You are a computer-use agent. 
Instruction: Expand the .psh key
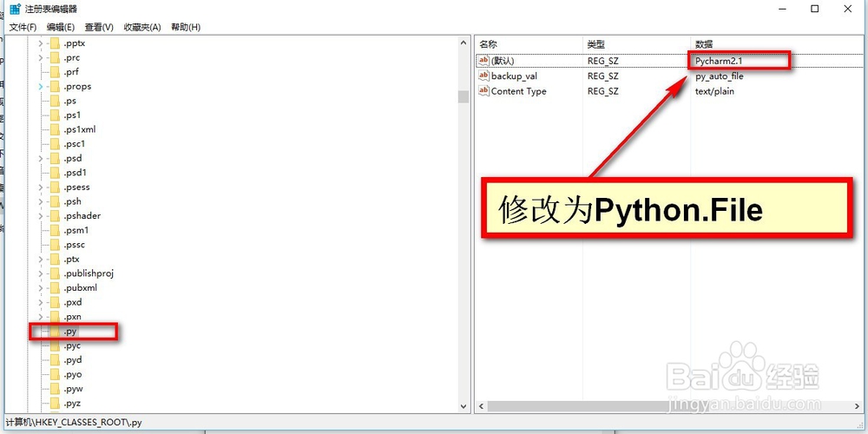(x=41, y=201)
